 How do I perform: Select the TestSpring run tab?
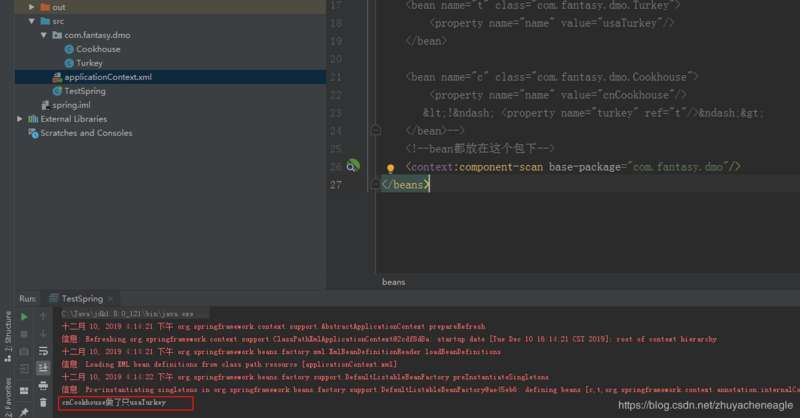click(82, 299)
